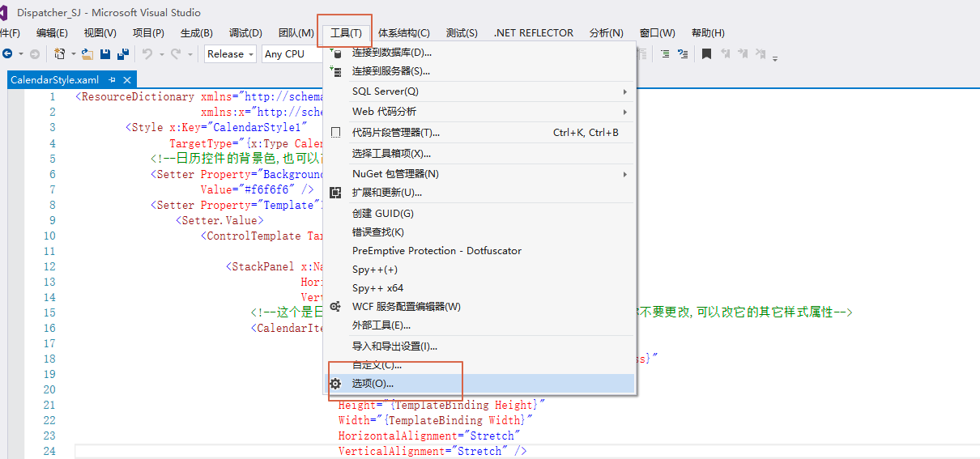The height and width of the screenshot is (459, 980).
Task: Select 连接到数据库(D)... menu entry
Action: [x=479, y=53]
